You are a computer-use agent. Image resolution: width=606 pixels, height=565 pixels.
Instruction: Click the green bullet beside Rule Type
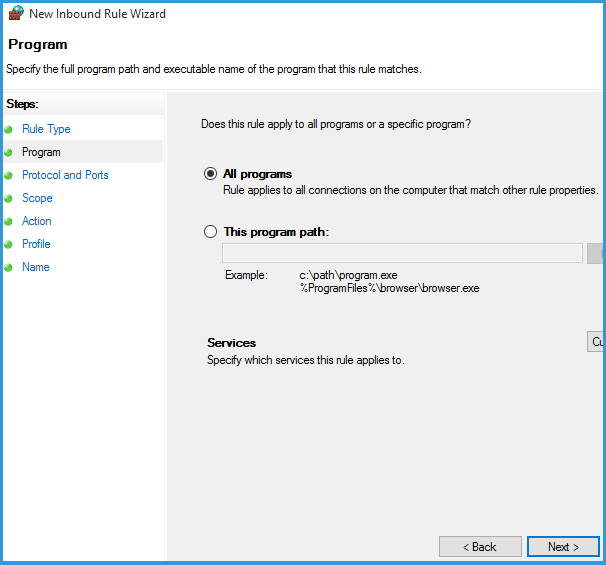pos(9,130)
